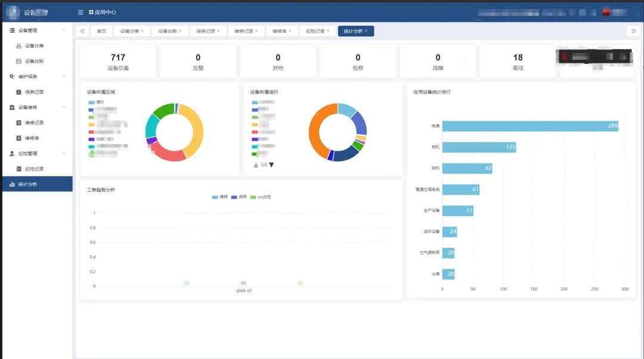
Task: Collapse the sidebar with the hamburger icon
Action: [x=80, y=12]
